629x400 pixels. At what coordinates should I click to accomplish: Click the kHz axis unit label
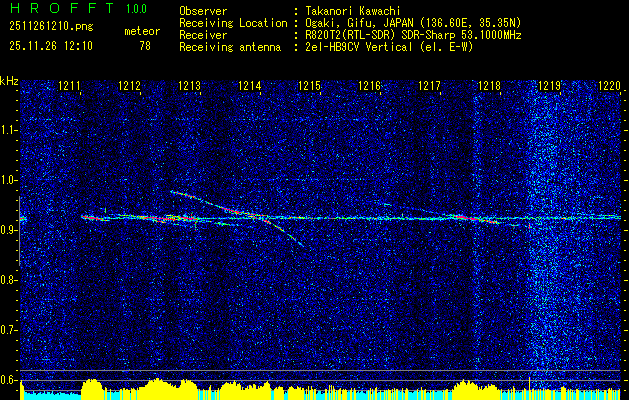tap(9, 80)
